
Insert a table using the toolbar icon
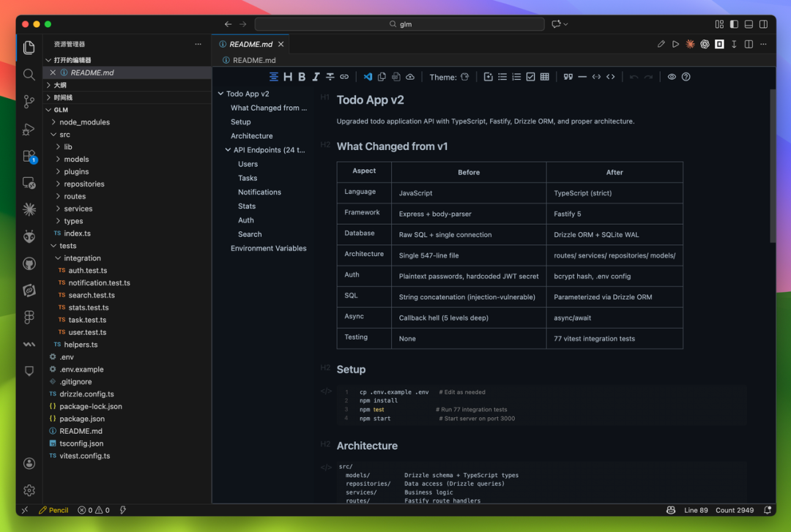(544, 77)
